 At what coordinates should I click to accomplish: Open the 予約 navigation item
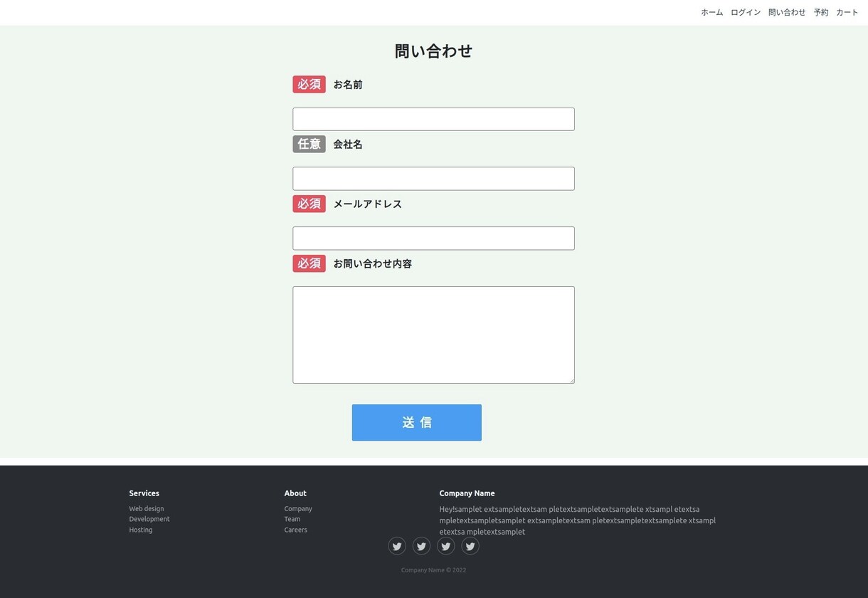[x=821, y=12]
